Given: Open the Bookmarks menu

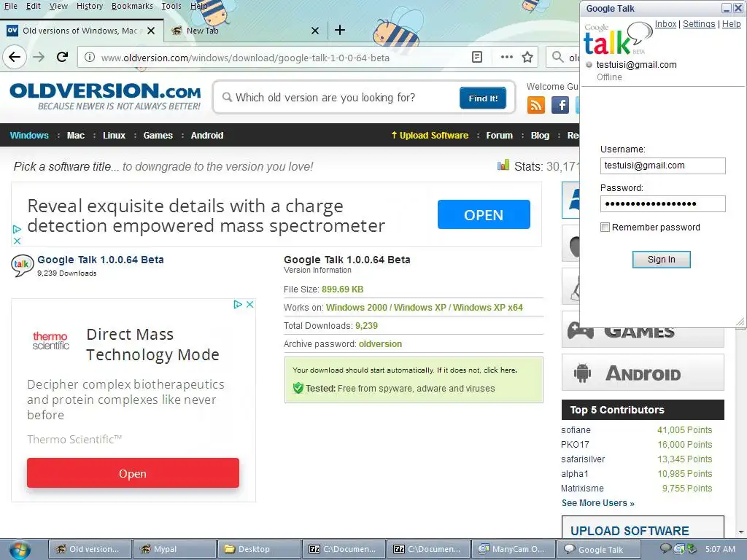Looking at the screenshot, I should tap(132, 6).
